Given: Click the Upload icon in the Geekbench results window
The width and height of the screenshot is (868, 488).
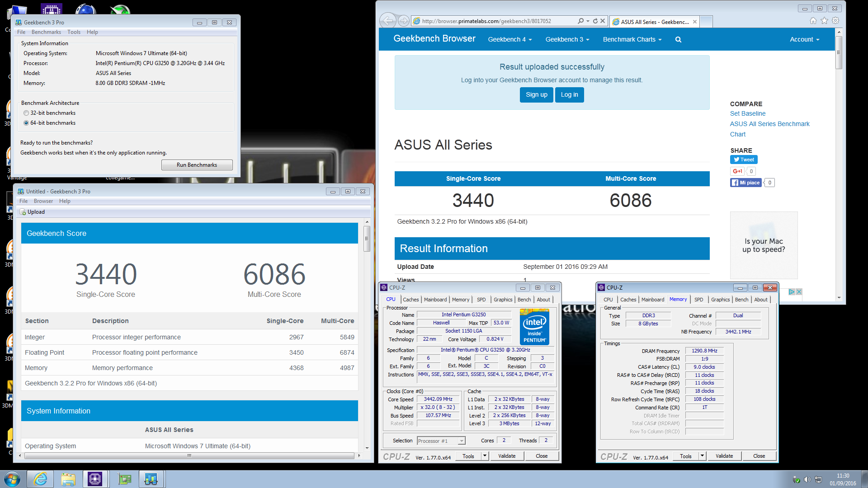Looking at the screenshot, I should click(23, 212).
